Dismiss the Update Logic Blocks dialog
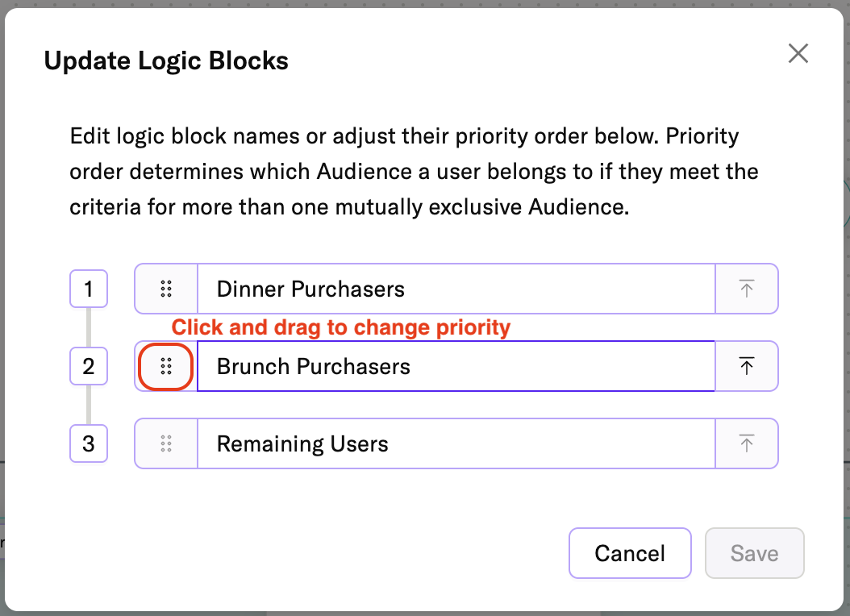The image size is (850, 616). tap(798, 53)
